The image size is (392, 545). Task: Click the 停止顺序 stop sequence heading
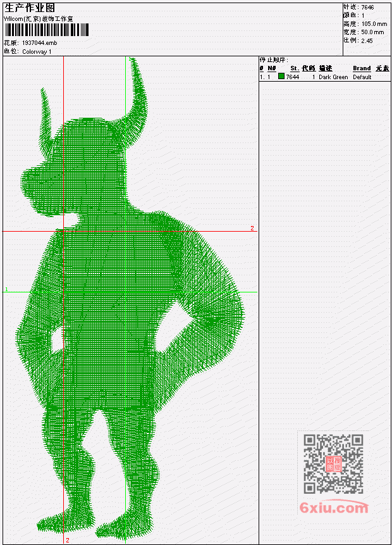(274, 60)
